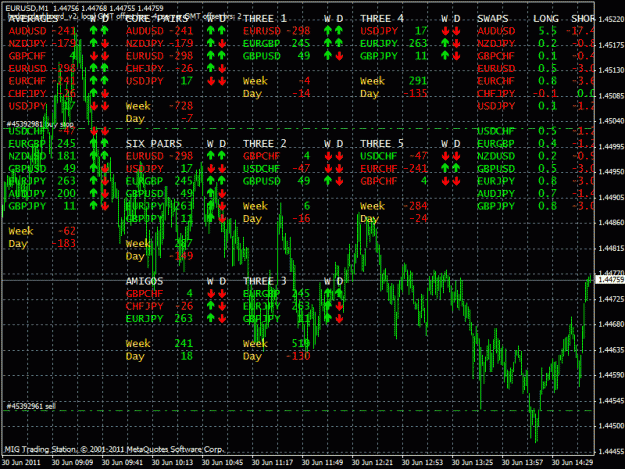This screenshot has height=469, width=625.
Task: Select the THREE 5 section heading
Action: point(382,143)
